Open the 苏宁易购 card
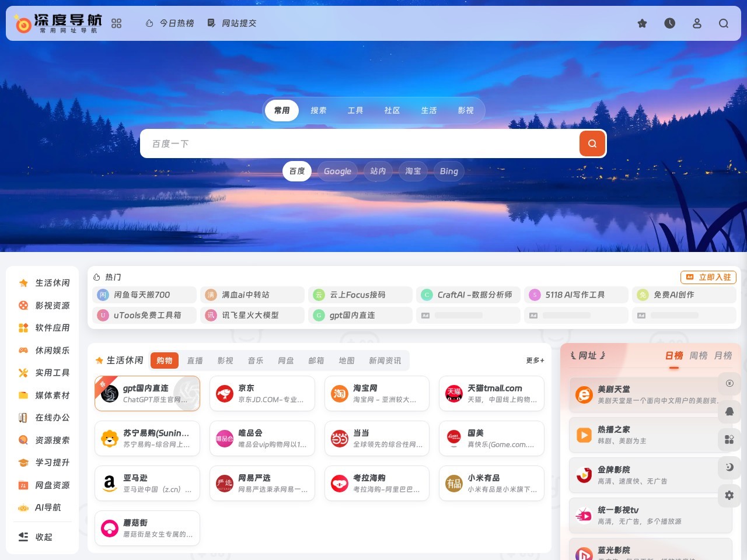 click(x=147, y=439)
